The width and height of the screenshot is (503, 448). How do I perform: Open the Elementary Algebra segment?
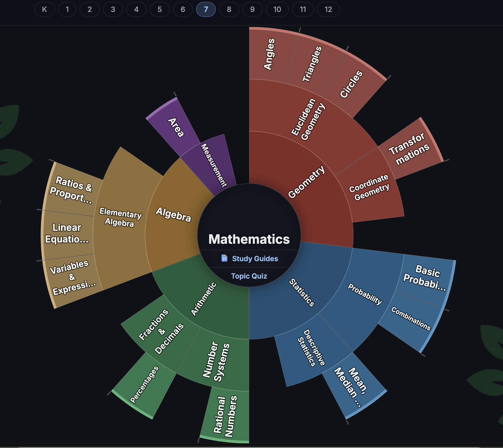pos(120,217)
